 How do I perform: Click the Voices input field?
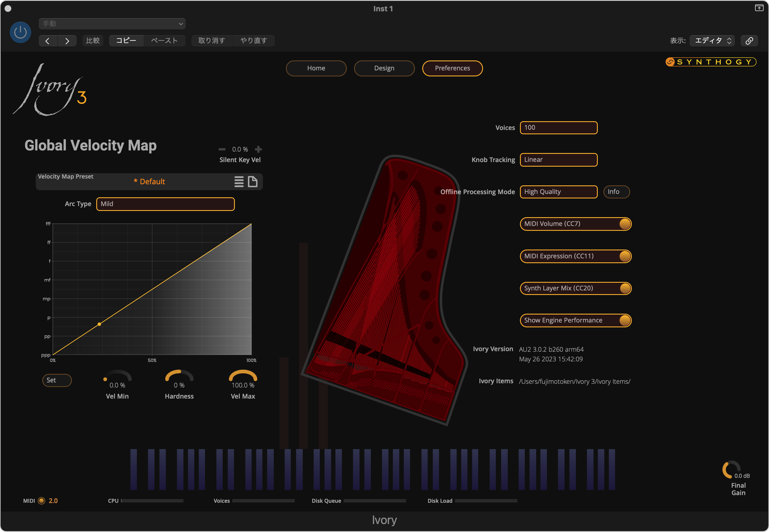pos(558,128)
